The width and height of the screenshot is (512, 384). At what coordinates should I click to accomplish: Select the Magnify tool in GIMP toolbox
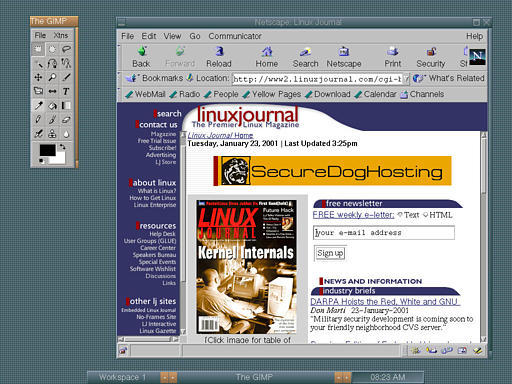(x=52, y=77)
